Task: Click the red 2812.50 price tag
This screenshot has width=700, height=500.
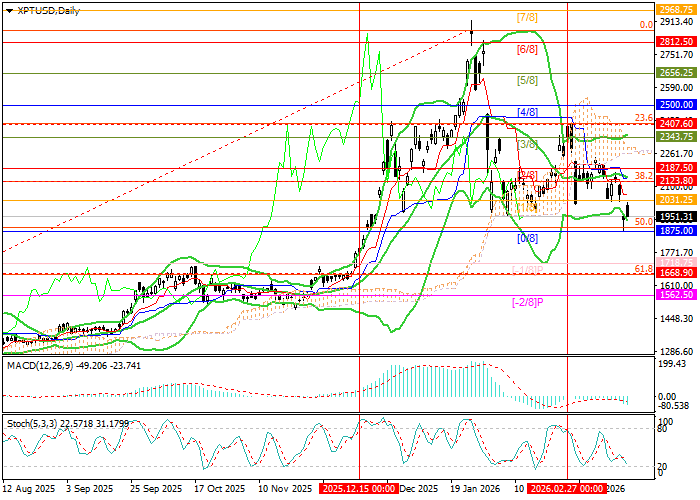Action: click(676, 42)
